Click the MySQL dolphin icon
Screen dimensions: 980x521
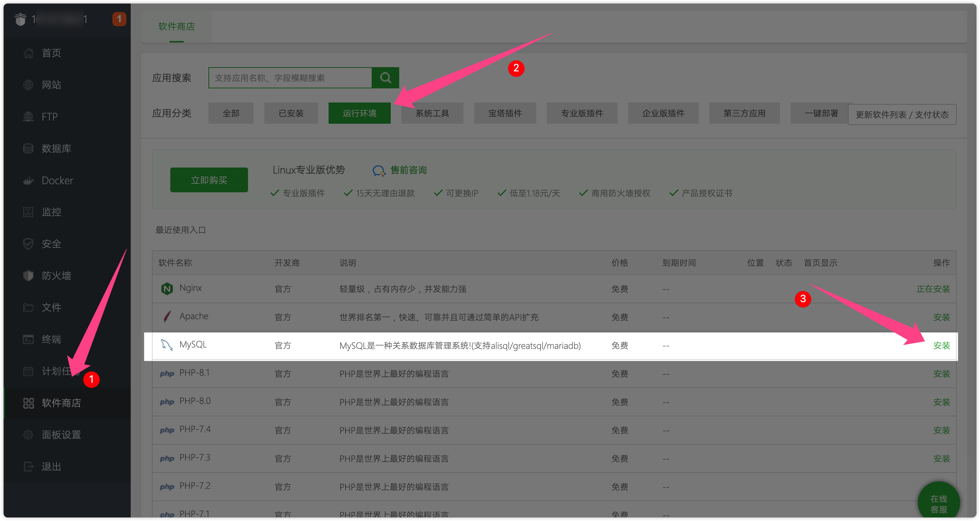click(x=167, y=345)
